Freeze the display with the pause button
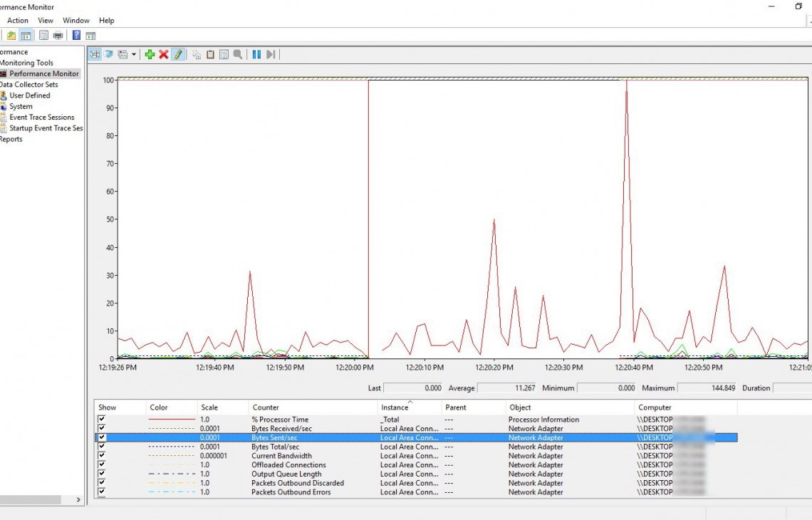 point(256,54)
